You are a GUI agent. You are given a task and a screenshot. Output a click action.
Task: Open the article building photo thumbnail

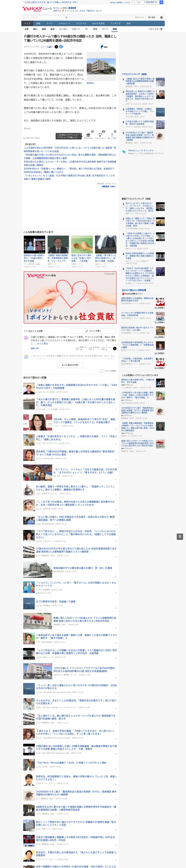[x=101, y=66]
